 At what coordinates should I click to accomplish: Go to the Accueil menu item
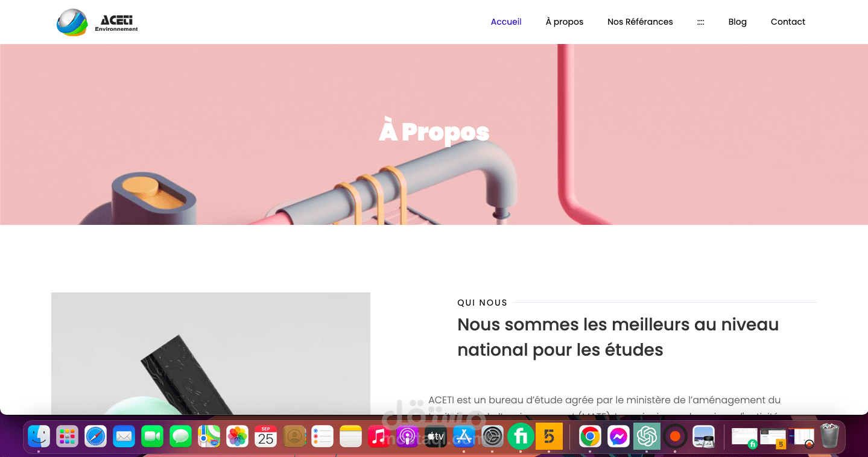coord(506,22)
